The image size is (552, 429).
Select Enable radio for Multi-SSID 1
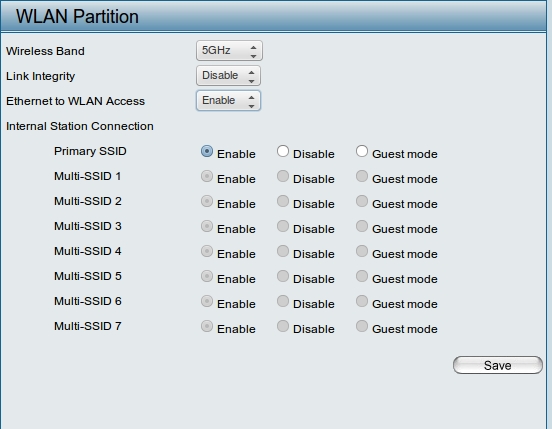207,176
